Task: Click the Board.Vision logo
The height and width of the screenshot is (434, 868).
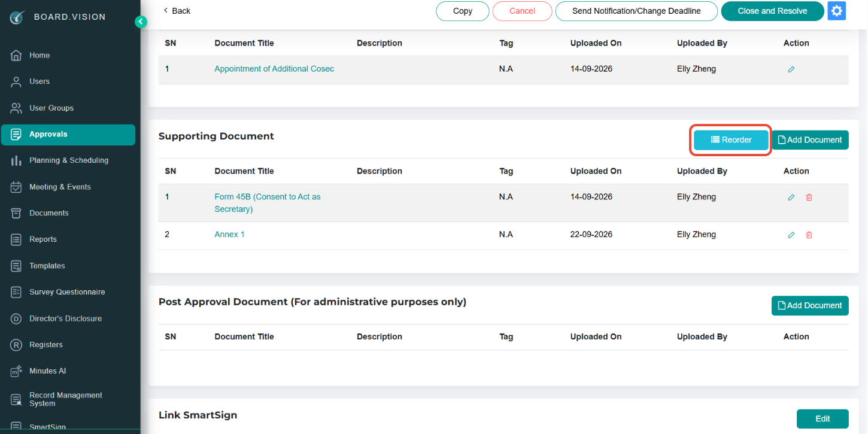Action: [x=58, y=17]
